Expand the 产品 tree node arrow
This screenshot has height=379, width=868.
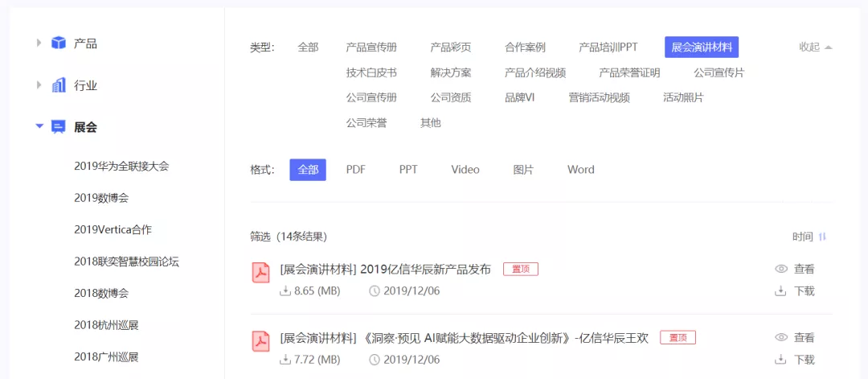pos(39,43)
